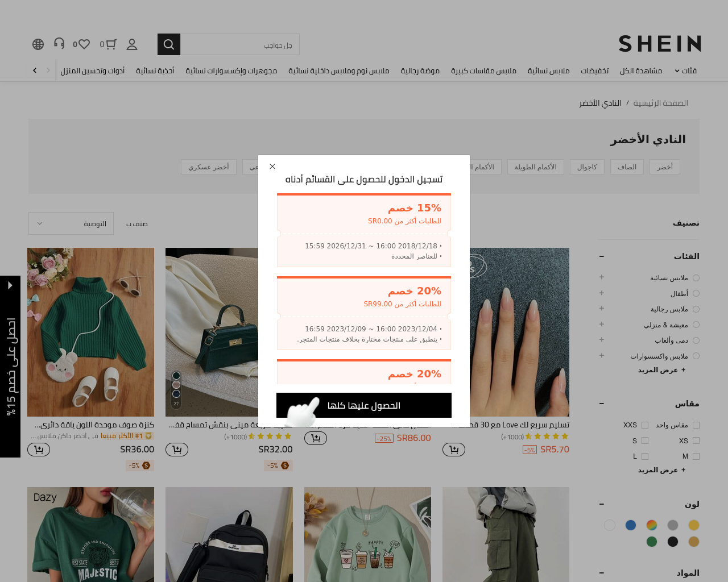Open customer support headset icon

pyautogui.click(x=59, y=43)
